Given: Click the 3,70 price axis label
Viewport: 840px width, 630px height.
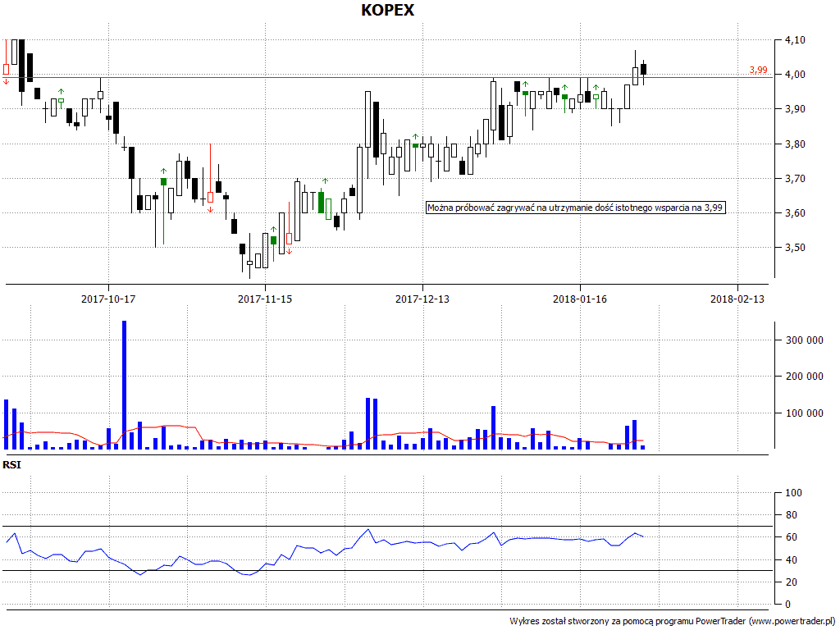Looking at the screenshot, I should [x=795, y=179].
